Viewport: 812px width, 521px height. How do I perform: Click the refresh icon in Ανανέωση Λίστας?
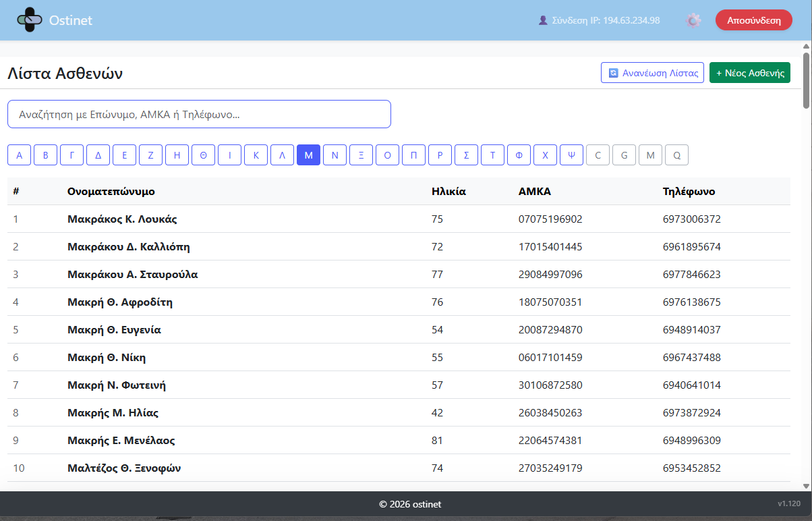coord(613,73)
